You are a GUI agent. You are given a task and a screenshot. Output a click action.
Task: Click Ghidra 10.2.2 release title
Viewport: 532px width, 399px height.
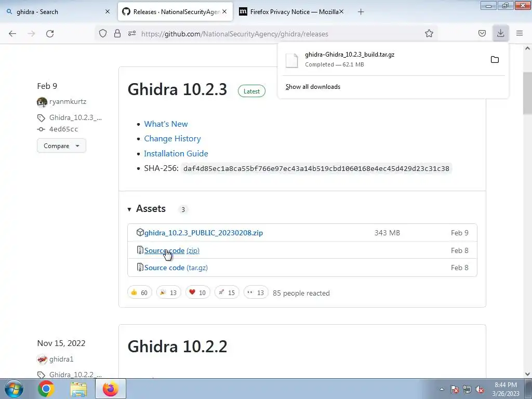pos(177,347)
